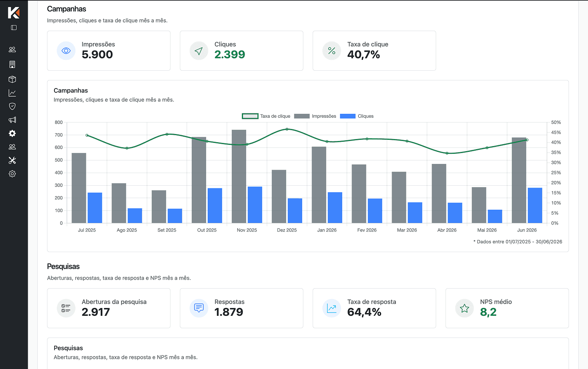Open the outlined cog icon at the sidebar bottom
Viewport: 588px width, 369px height.
(x=12, y=174)
